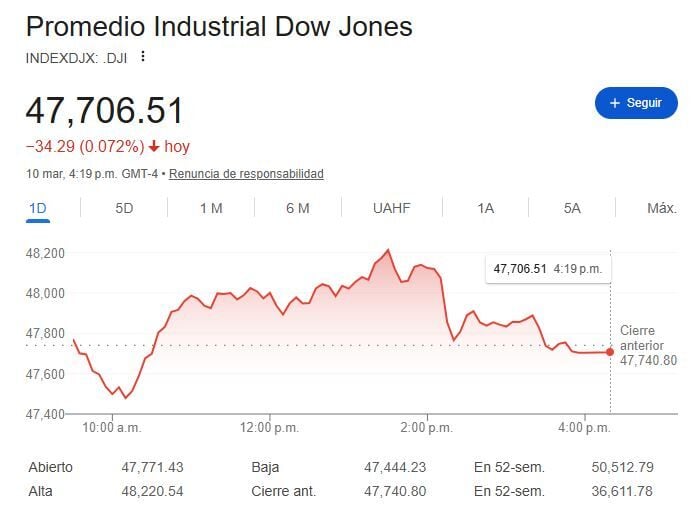This screenshot has height=519, width=693.
Task: Click the plus icon on Seguir
Action: click(x=614, y=103)
